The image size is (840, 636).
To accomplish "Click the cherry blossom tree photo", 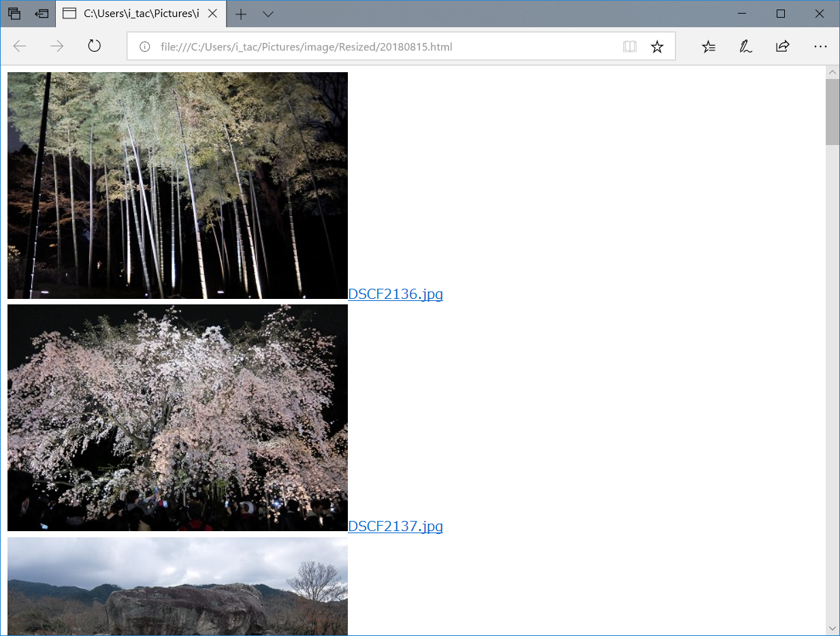I will tap(177, 417).
